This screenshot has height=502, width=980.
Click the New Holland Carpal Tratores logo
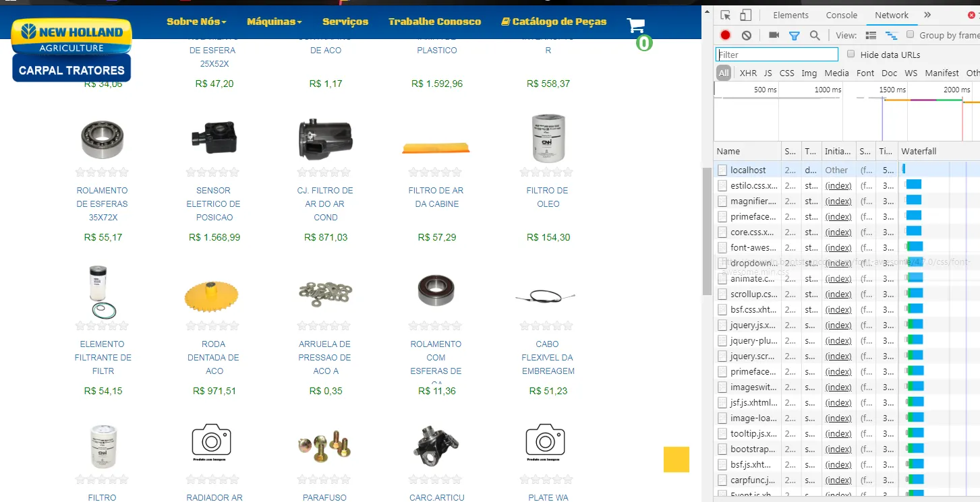tap(71, 49)
